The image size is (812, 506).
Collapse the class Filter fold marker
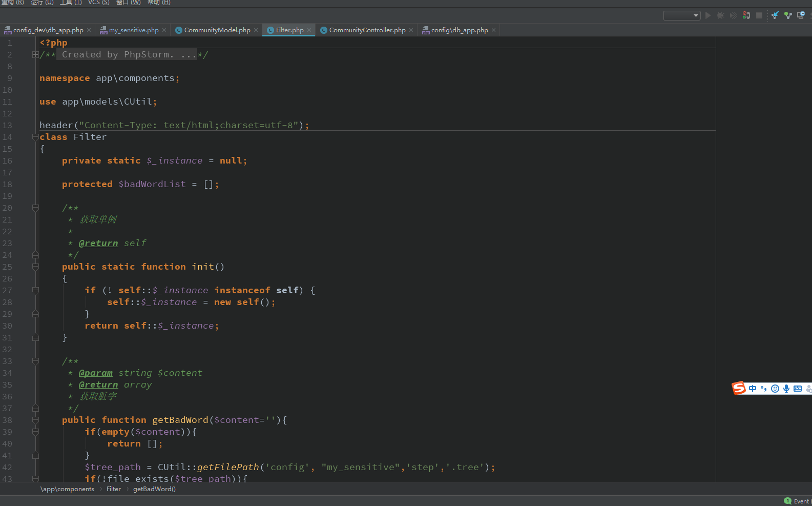(x=35, y=137)
